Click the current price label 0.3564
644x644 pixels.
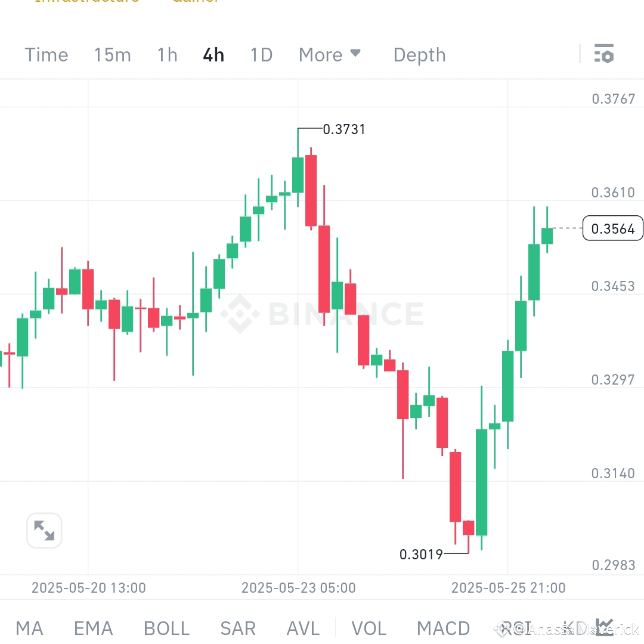[612, 228]
